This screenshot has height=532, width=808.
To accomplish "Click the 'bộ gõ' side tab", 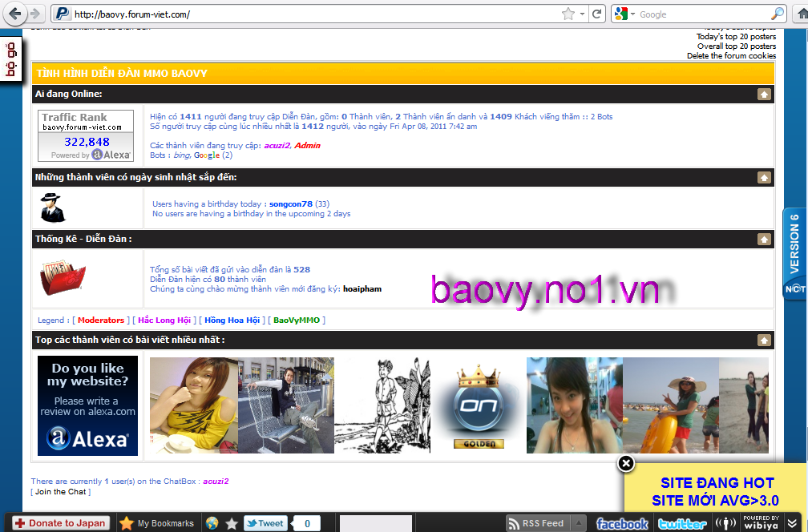I will 11,59.
